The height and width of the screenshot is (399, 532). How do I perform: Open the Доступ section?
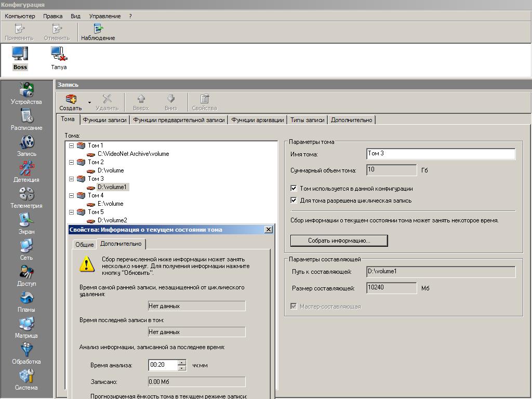[26, 275]
